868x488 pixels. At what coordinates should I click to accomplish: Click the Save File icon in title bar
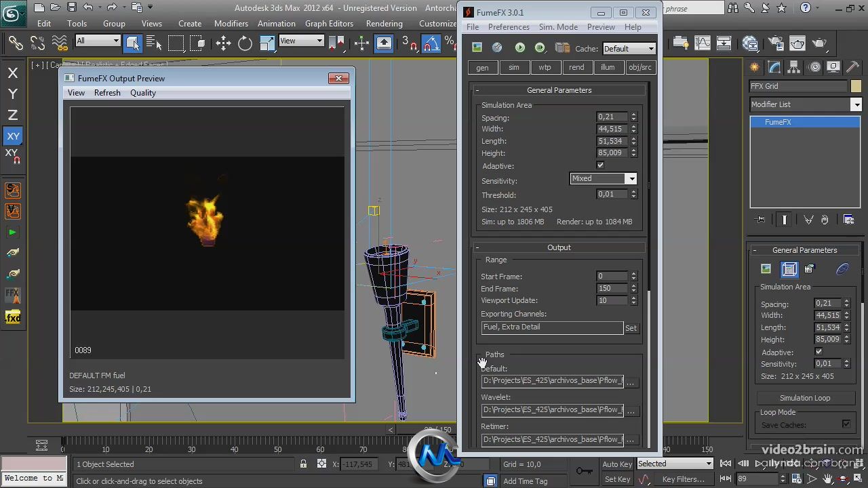click(x=72, y=7)
